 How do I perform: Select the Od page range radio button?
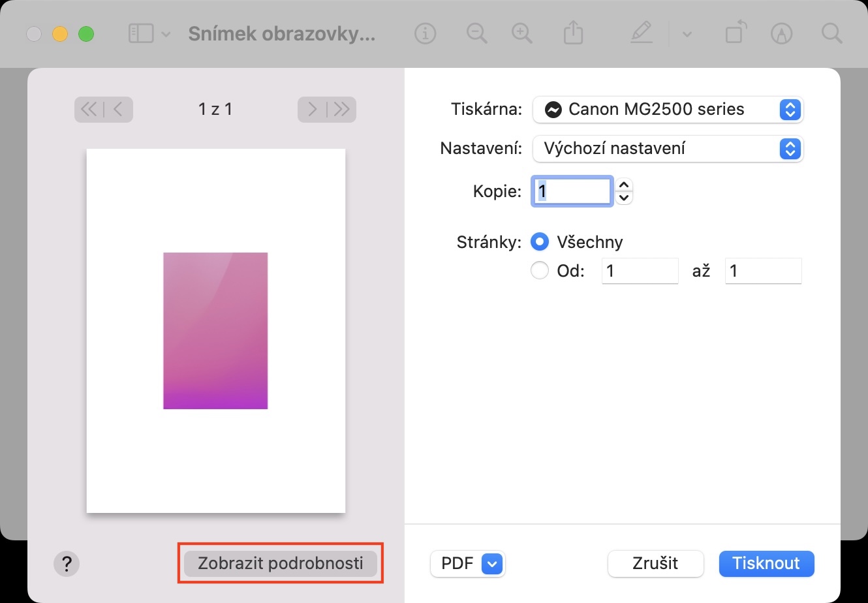click(540, 270)
